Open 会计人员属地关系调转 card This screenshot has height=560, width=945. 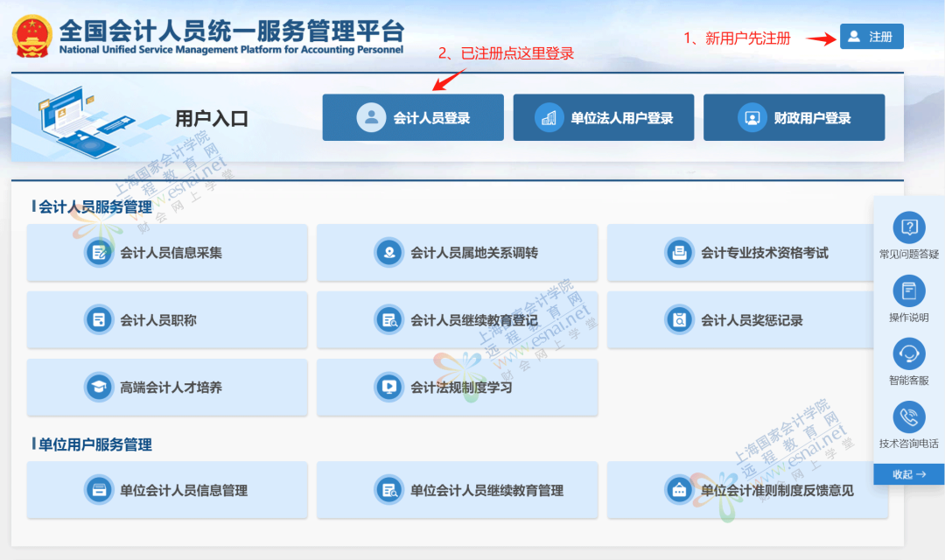pos(458,253)
